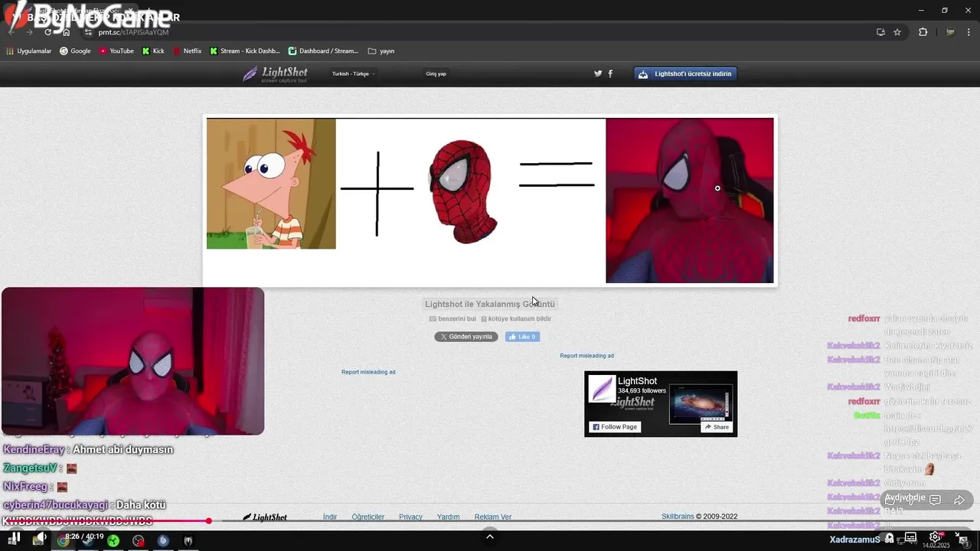Click benzerini bul similar search link
980x551 pixels.
[452, 319]
